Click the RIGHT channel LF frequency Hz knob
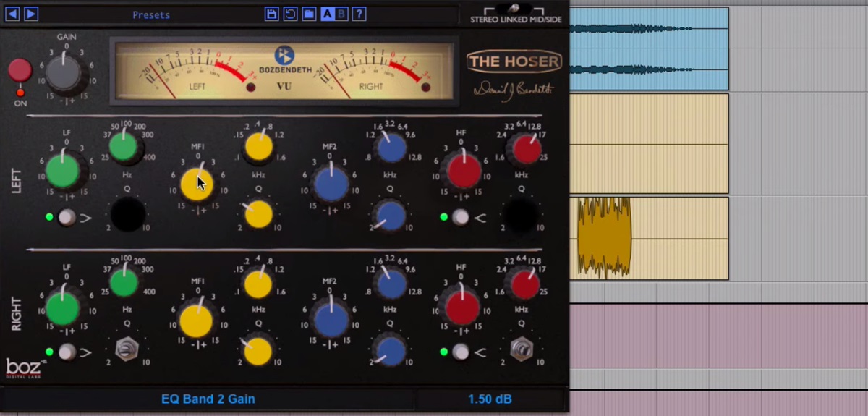 click(123, 283)
